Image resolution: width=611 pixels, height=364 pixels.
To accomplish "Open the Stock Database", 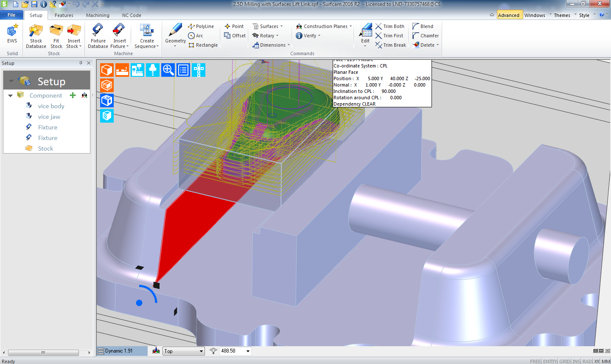I will pos(36,36).
